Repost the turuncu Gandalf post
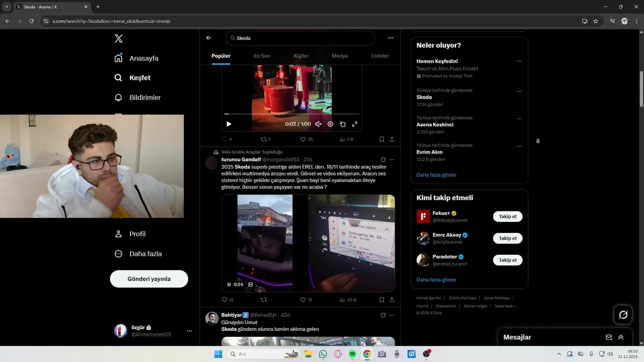644x362 pixels. [264, 300]
